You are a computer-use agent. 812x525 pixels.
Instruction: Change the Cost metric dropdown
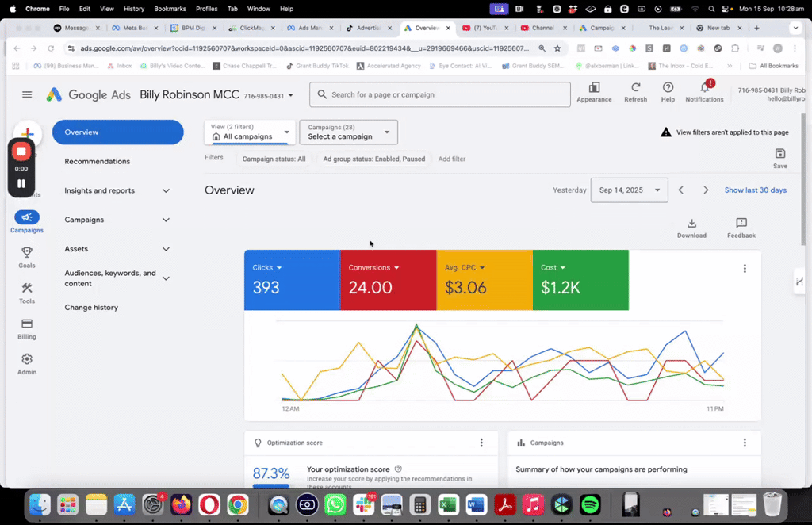(x=553, y=268)
